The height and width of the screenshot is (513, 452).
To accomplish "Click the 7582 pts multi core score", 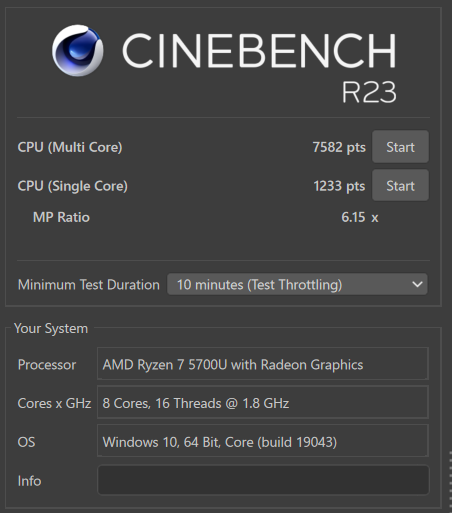I will click(x=339, y=147).
